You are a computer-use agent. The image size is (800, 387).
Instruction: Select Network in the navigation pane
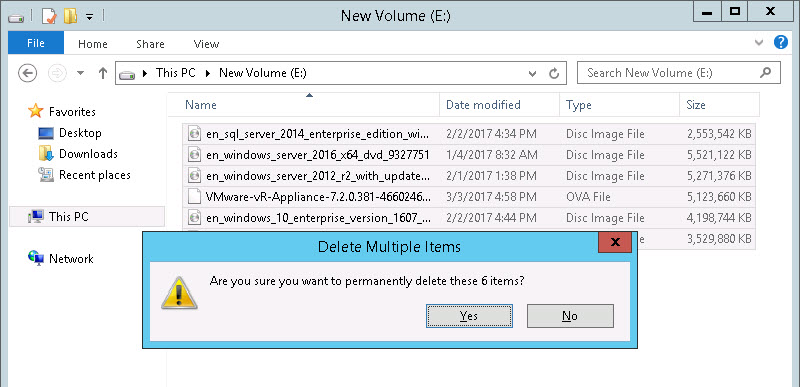click(x=71, y=259)
